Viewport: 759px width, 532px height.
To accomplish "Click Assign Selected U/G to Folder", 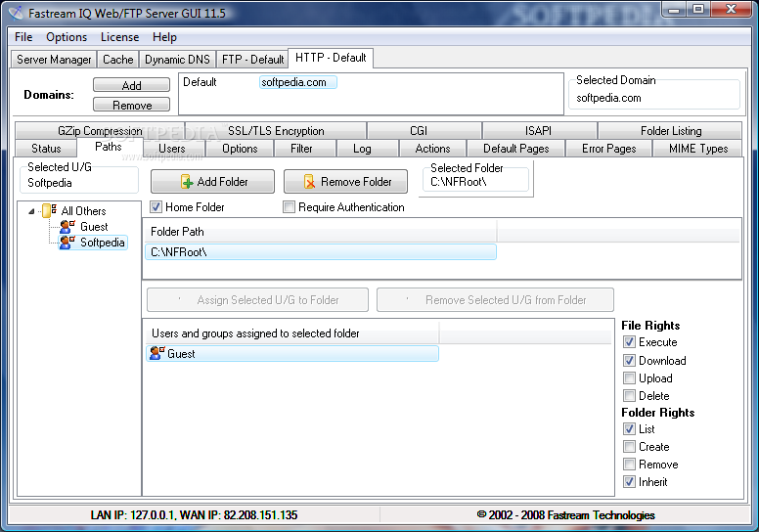I will [257, 299].
